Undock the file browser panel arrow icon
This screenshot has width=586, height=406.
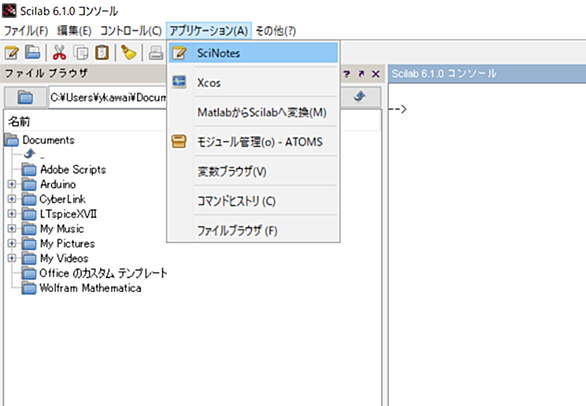(x=361, y=74)
